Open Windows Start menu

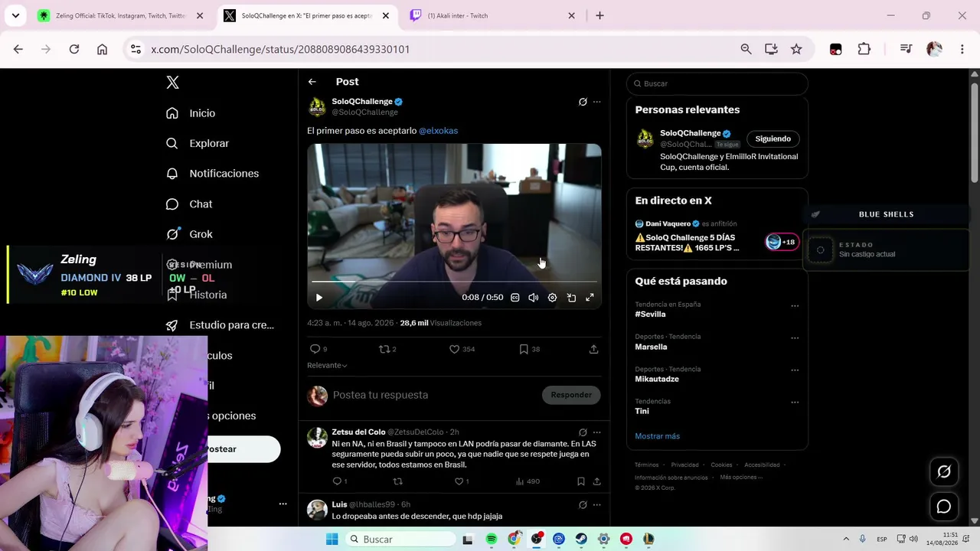point(332,540)
